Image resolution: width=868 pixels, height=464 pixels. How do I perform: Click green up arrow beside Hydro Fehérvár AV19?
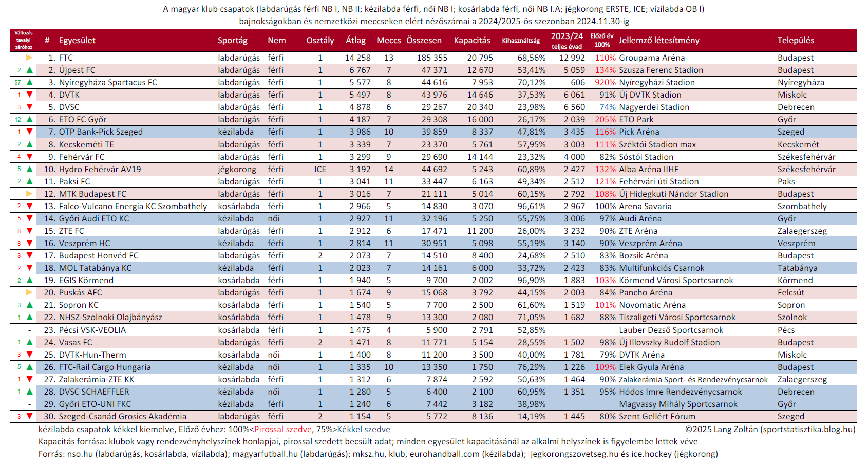click(29, 169)
